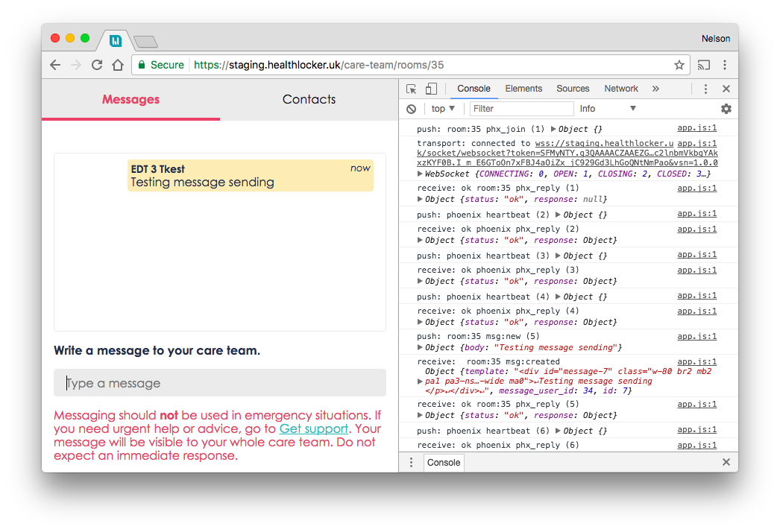Click the Get support link
The width and height of the screenshot is (780, 532).
coord(313,428)
